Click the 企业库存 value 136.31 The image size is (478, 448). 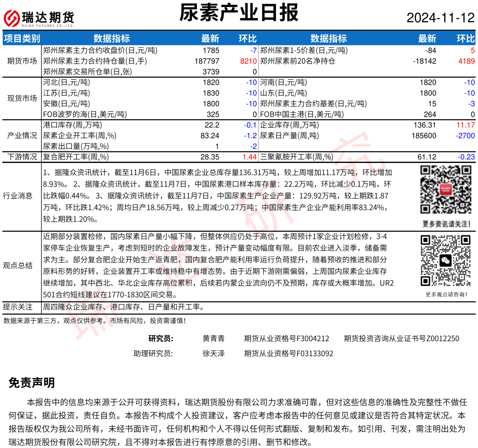(425, 125)
